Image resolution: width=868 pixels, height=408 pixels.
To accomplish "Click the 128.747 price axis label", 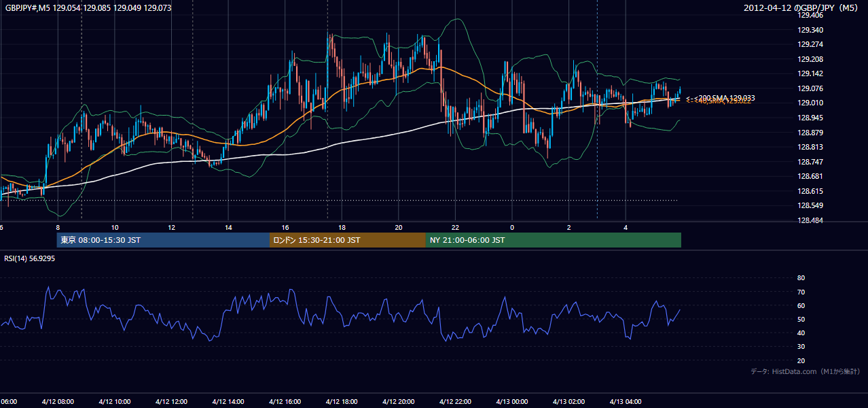I will (810, 162).
